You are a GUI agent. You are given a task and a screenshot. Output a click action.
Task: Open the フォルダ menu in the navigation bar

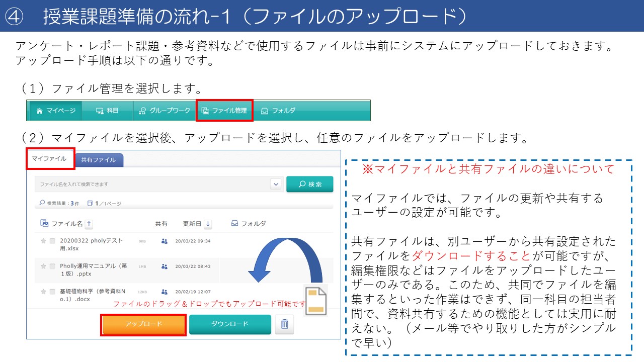pyautogui.click(x=278, y=111)
